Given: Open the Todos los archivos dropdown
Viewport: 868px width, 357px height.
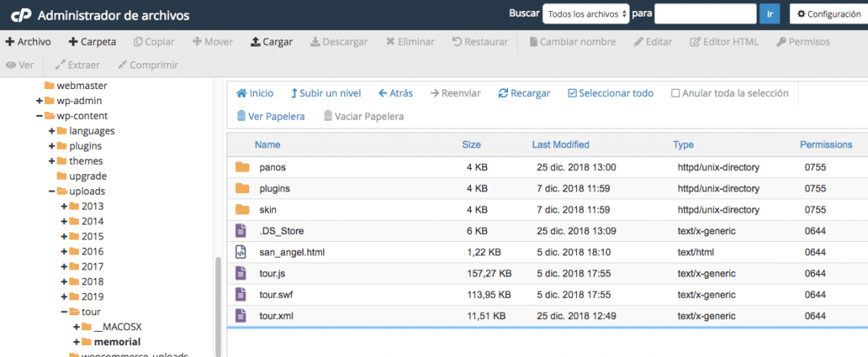Looking at the screenshot, I should pyautogui.click(x=586, y=14).
